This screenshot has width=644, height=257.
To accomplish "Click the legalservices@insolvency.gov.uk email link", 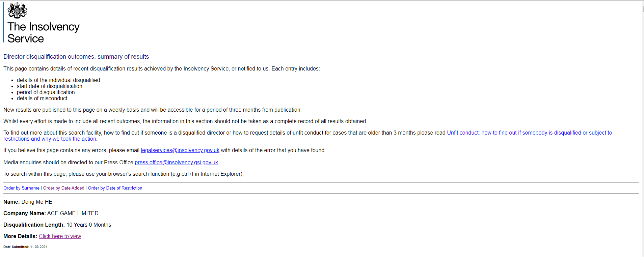I will (180, 150).
